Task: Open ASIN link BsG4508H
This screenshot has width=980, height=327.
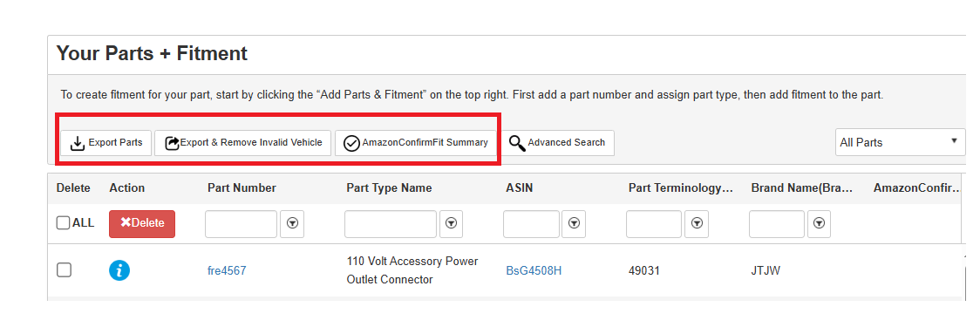Action: 534,271
